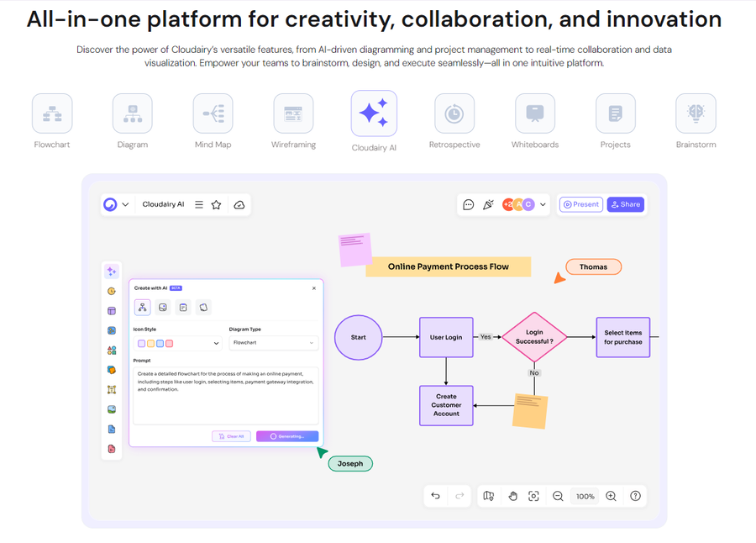Image resolution: width=756 pixels, height=543 pixels.
Task: Open the shapes library tool in the sidebar
Action: click(x=112, y=351)
